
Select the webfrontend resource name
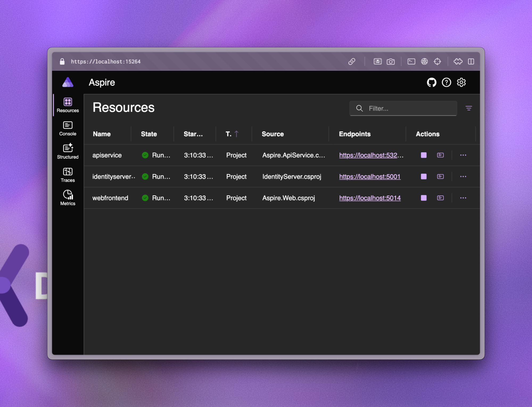click(x=110, y=198)
